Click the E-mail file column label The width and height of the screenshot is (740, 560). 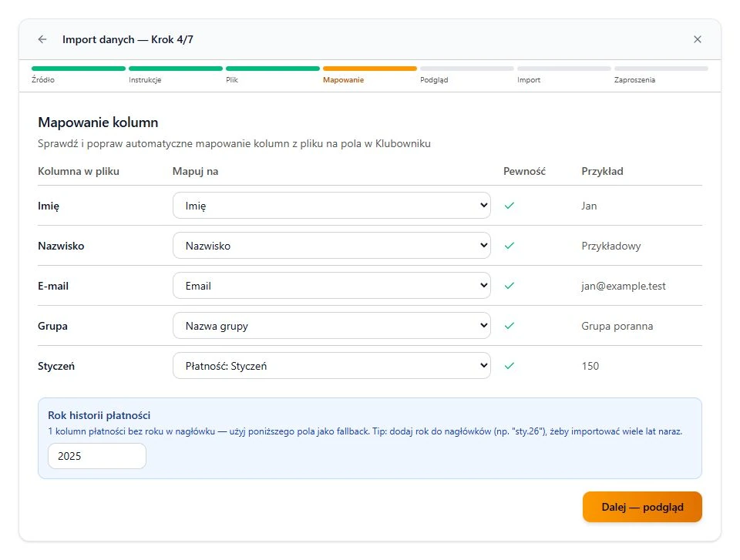[x=53, y=286]
